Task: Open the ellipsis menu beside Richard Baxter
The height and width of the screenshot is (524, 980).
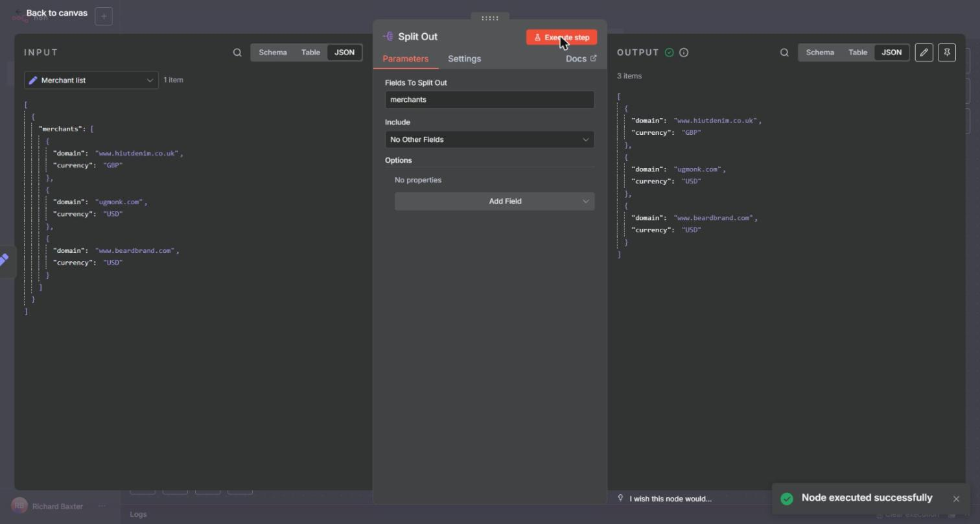Action: [x=102, y=506]
